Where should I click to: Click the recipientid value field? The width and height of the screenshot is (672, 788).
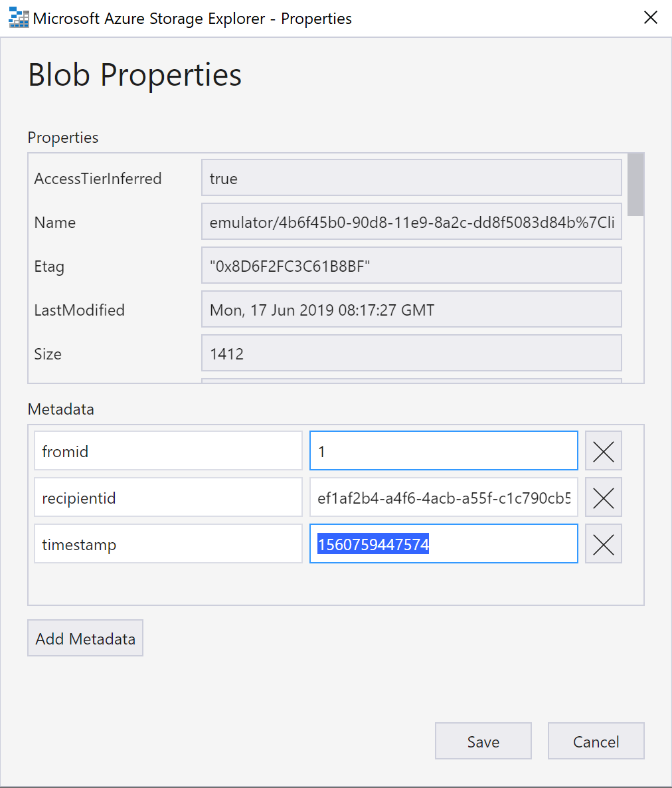(443, 497)
